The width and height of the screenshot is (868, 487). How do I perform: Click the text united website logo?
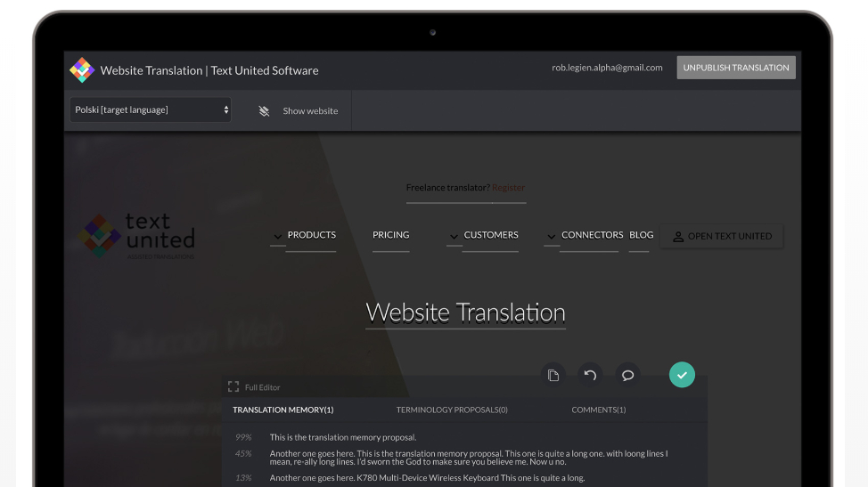coord(136,236)
